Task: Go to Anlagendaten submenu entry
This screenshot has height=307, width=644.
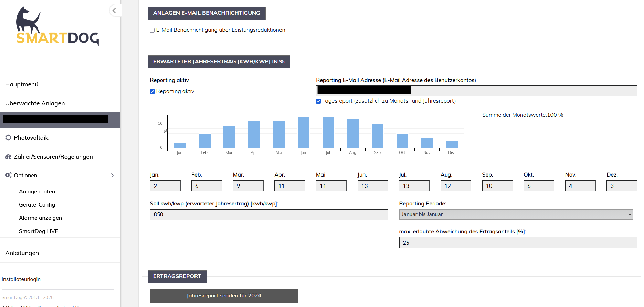Action: click(x=37, y=192)
